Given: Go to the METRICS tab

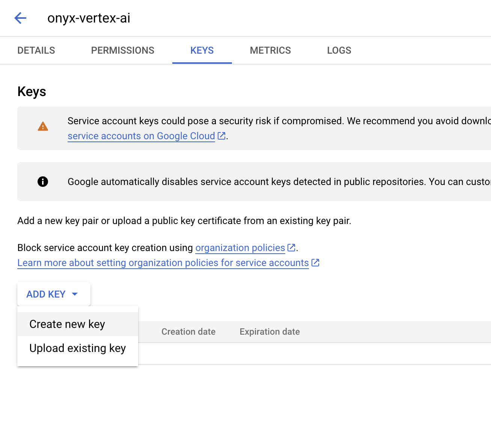Looking at the screenshot, I should click(270, 50).
